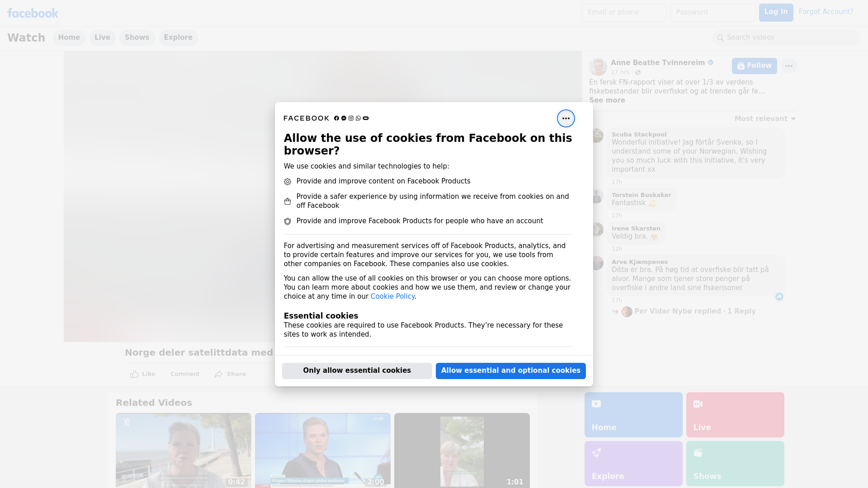Click the Comment button under video
The height and width of the screenshot is (488, 868).
pos(185,374)
